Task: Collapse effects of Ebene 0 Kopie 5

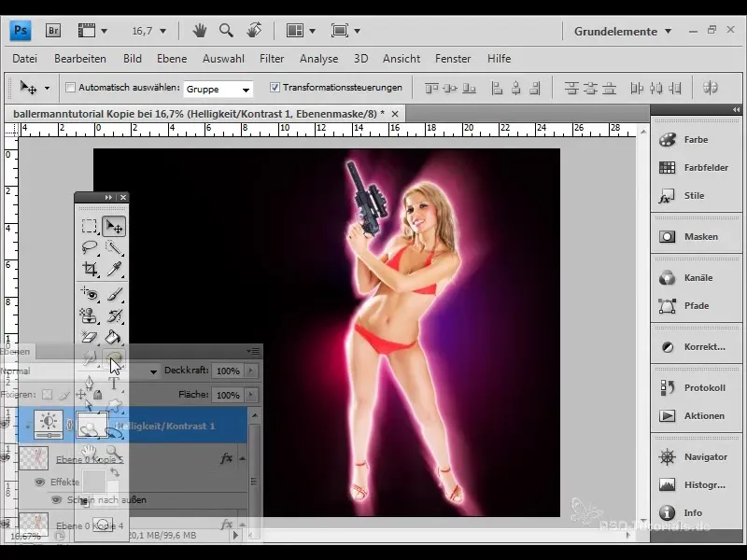Action: pyautogui.click(x=242, y=458)
